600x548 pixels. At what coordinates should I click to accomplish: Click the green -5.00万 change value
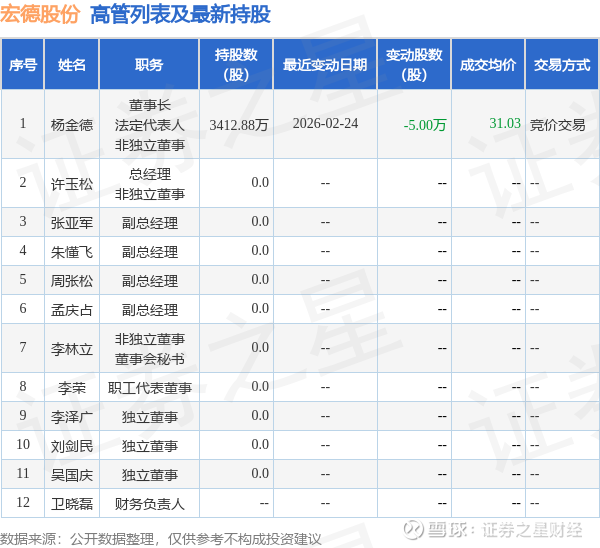[x=425, y=125]
